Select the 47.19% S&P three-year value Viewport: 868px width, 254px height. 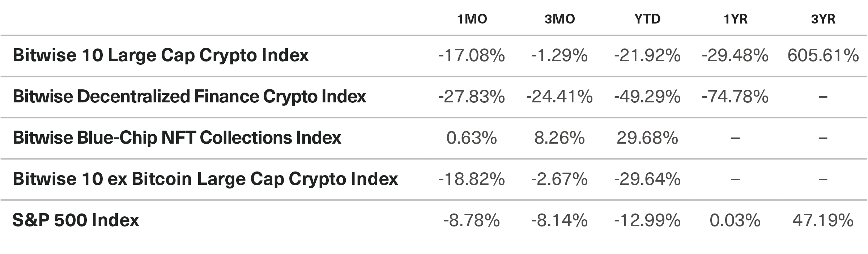(823, 220)
